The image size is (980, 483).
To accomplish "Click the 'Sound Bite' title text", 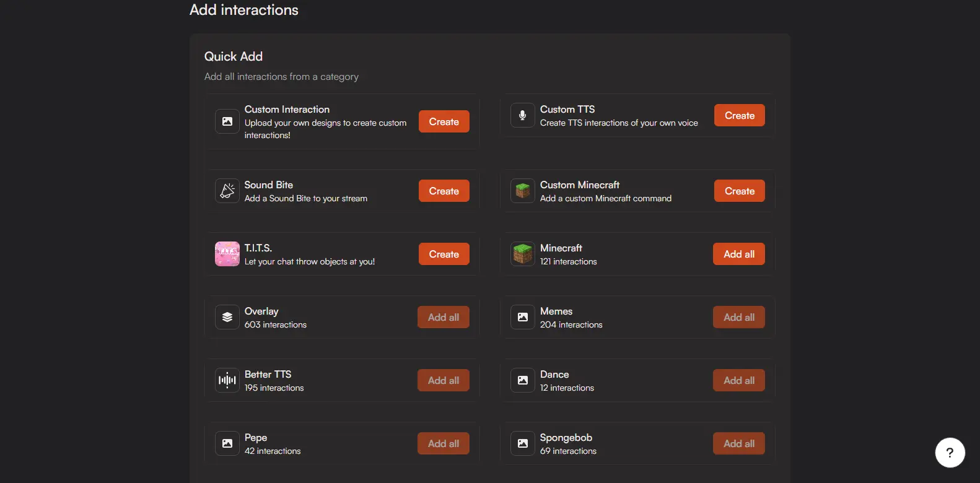I will pyautogui.click(x=269, y=185).
